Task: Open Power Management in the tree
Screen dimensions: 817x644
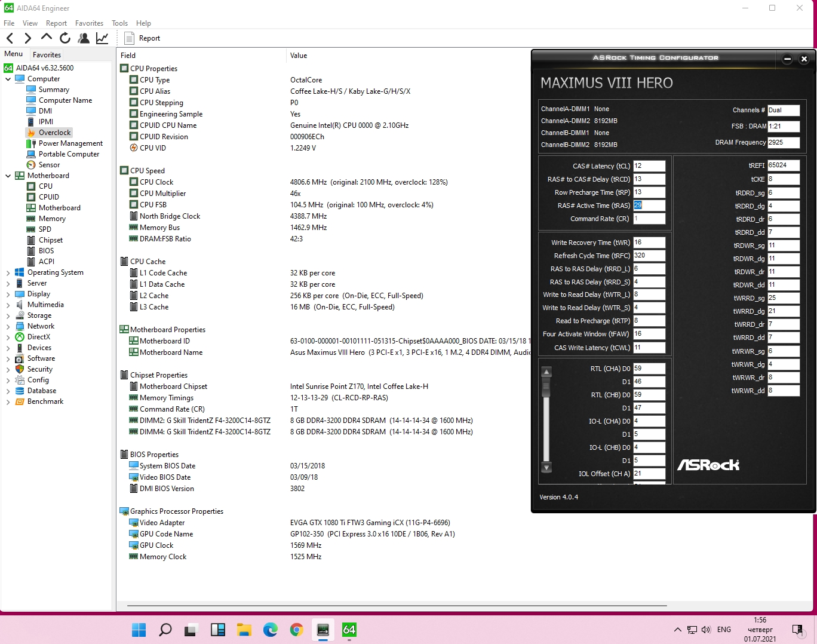Action: (70, 143)
